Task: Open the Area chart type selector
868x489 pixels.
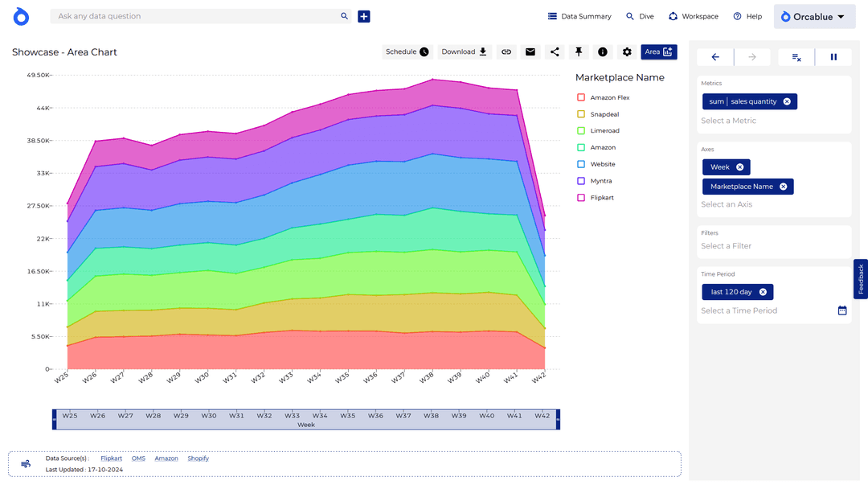Action: [x=659, y=52]
